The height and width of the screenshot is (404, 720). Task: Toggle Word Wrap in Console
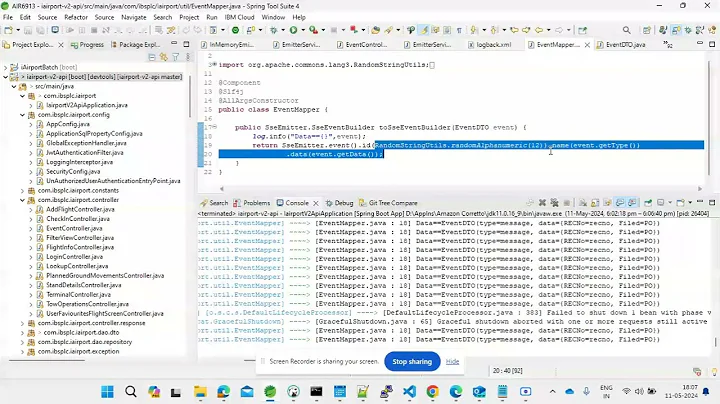[x=608, y=202]
